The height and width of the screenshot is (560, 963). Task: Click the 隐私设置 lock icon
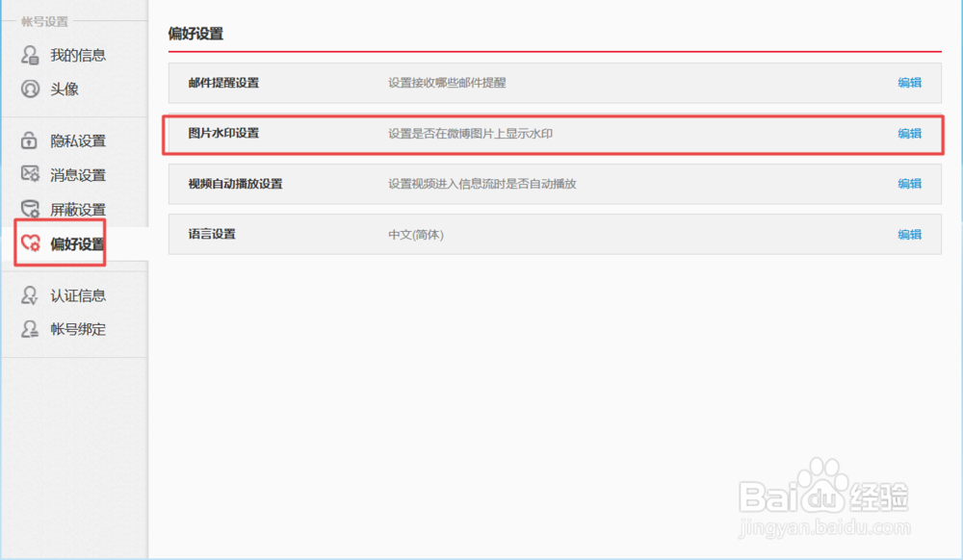[29, 140]
